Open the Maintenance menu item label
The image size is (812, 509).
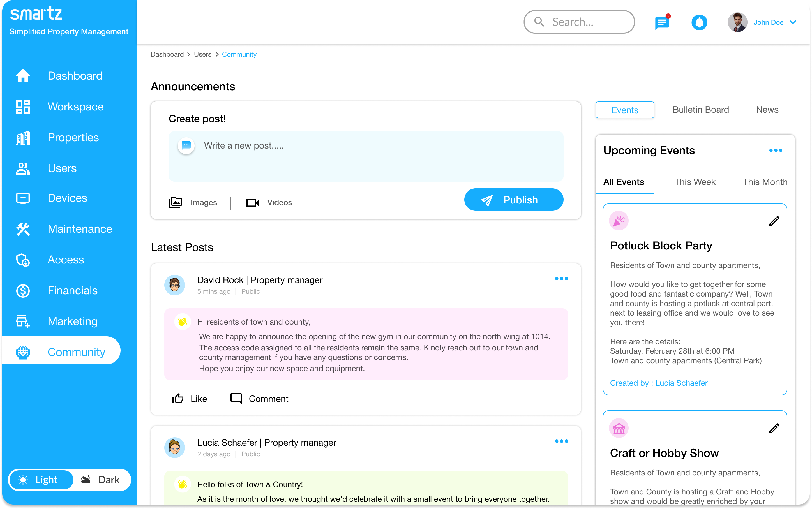point(80,229)
